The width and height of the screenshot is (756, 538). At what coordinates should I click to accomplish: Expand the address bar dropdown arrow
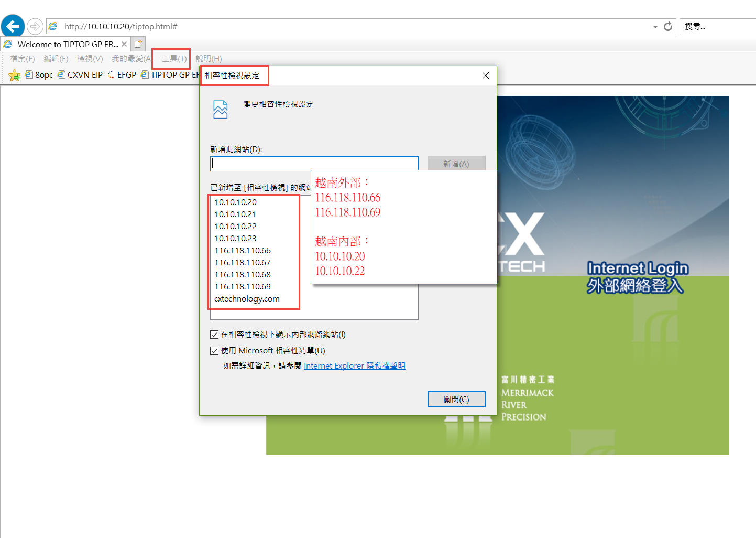coord(655,27)
